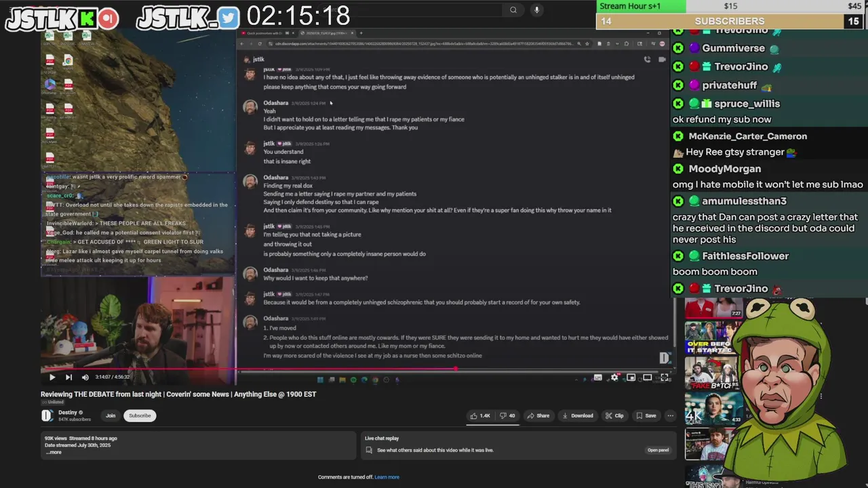Subscribe to the Destiny channel
The height and width of the screenshot is (488, 868).
tap(140, 415)
